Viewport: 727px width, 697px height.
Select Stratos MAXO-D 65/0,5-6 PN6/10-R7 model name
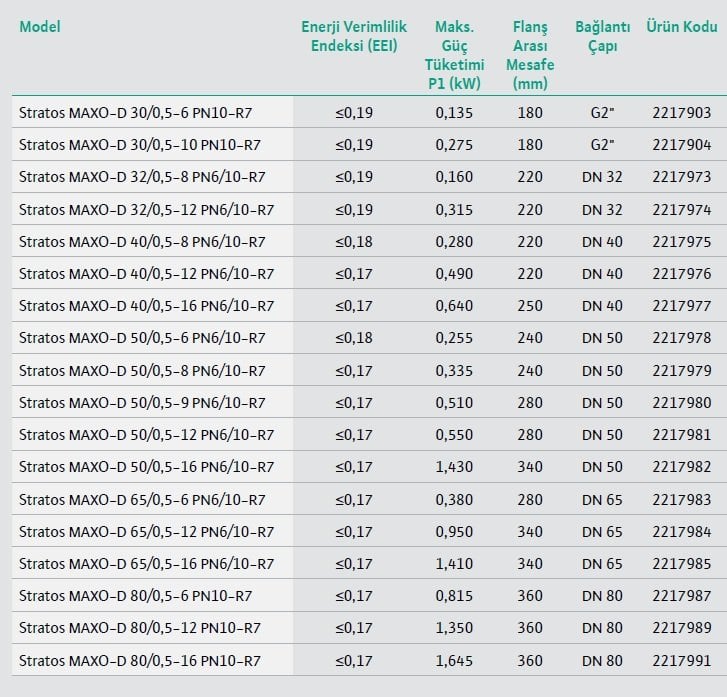(x=142, y=499)
